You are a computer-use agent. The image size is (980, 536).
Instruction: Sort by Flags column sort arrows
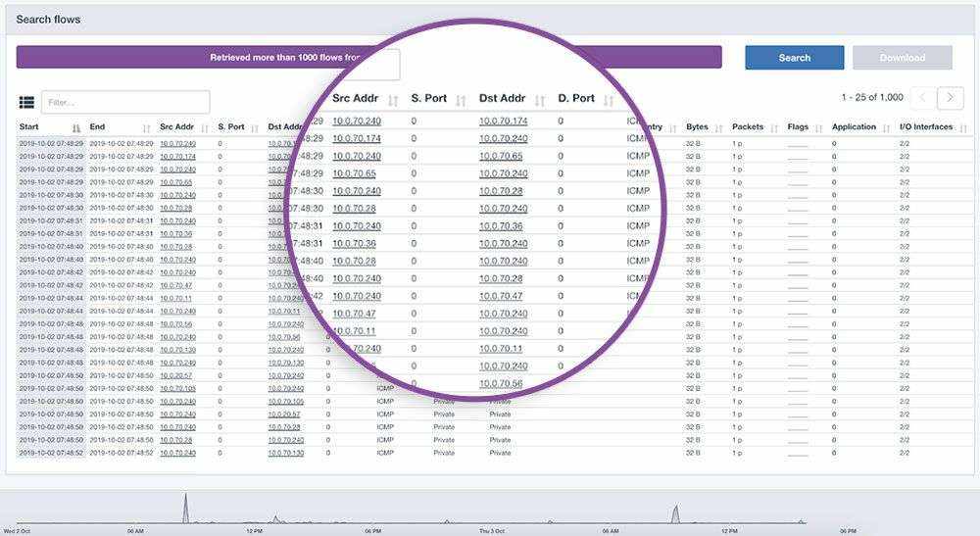click(818, 128)
